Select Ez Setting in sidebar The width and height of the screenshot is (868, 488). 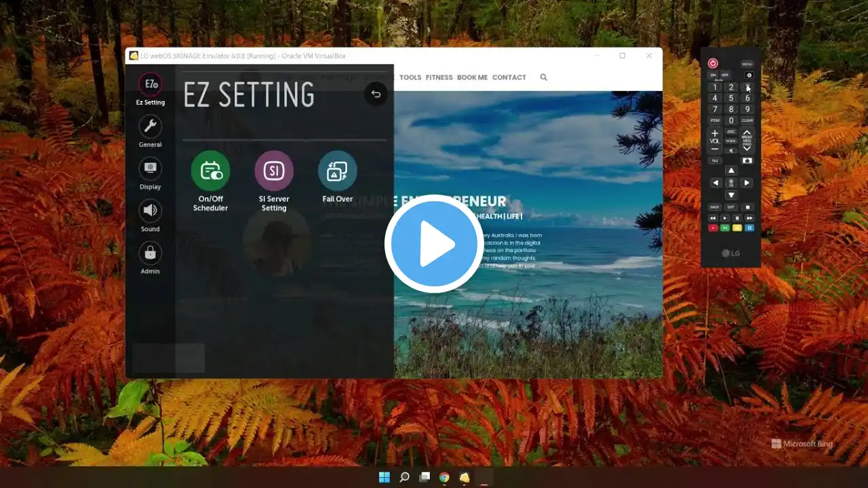point(150,85)
